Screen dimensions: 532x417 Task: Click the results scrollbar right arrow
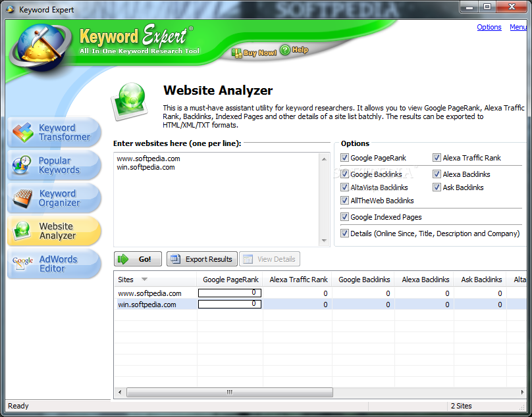(x=522, y=392)
